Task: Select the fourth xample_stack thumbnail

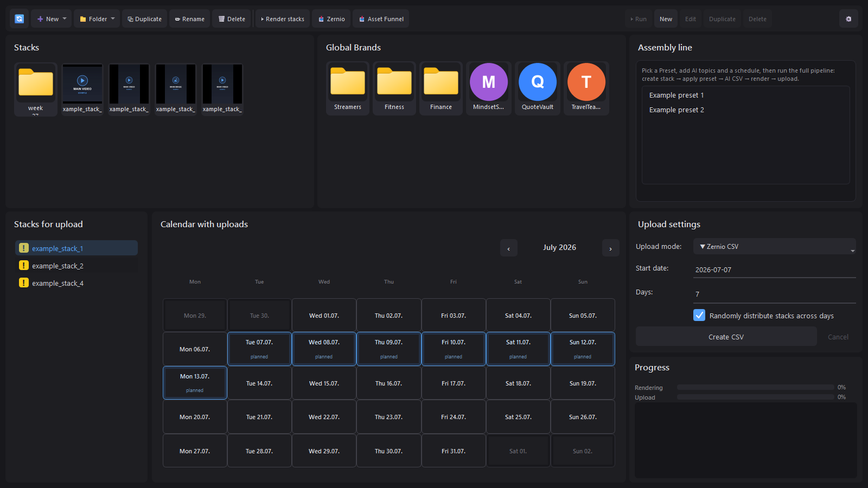Action: click(222, 89)
